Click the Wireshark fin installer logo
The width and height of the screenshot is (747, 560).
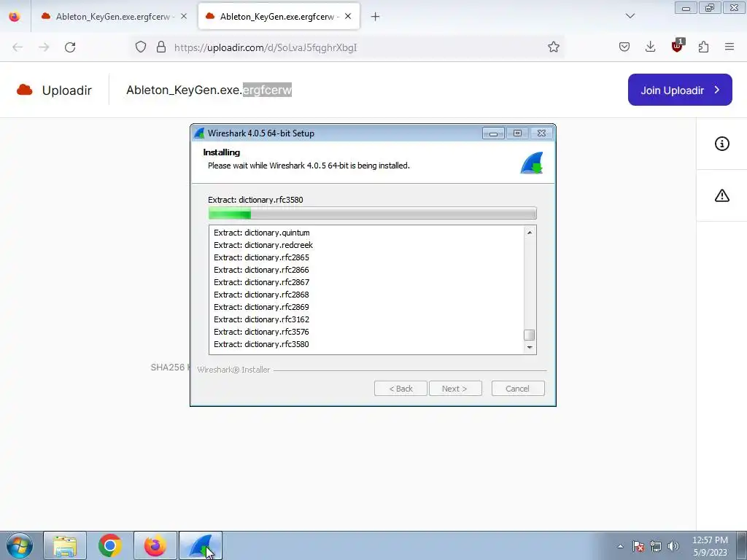coord(532,163)
